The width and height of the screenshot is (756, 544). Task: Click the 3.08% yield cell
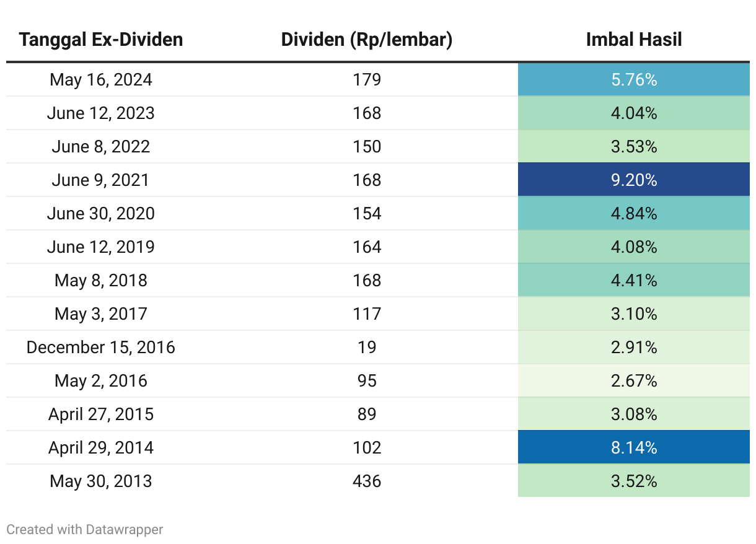pos(634,415)
